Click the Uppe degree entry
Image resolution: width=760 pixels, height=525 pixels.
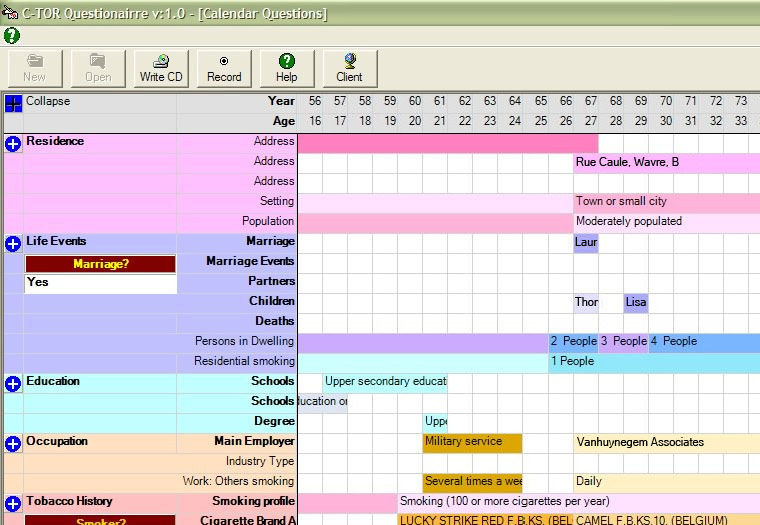[435, 423]
